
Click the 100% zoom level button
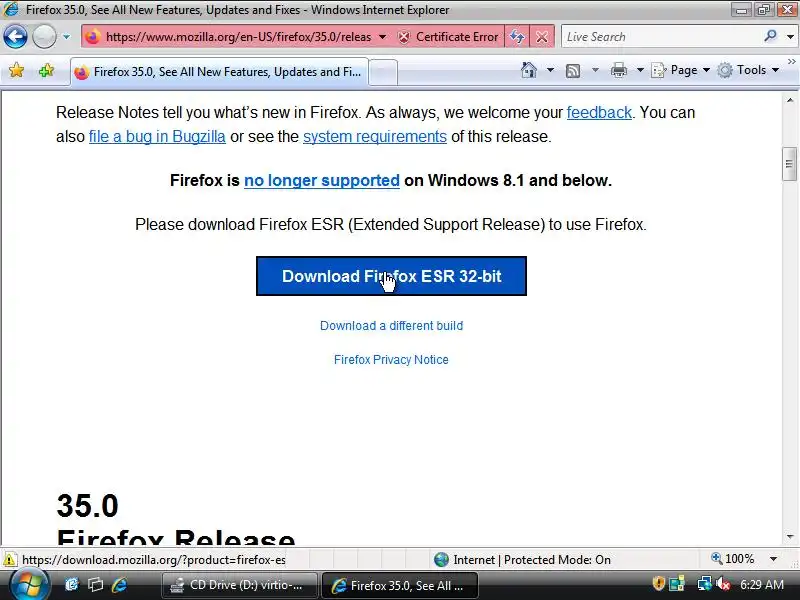pos(733,559)
